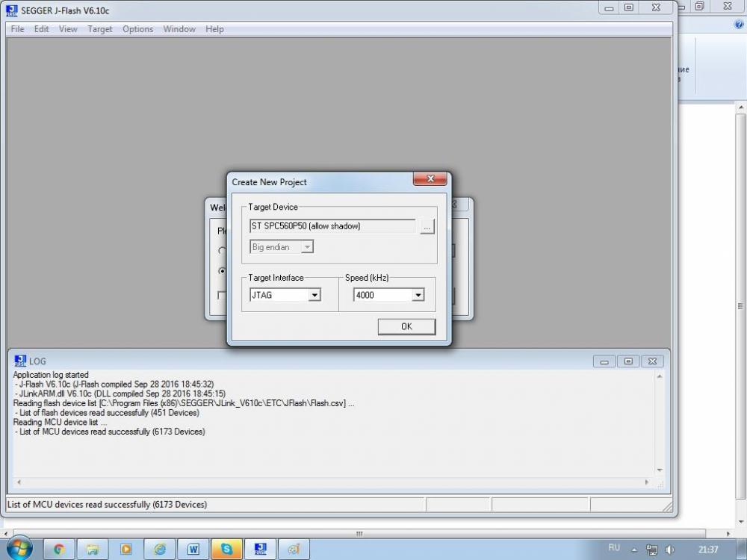Click the Target Device name field
Viewport: 747px width, 560px height.
point(332,226)
